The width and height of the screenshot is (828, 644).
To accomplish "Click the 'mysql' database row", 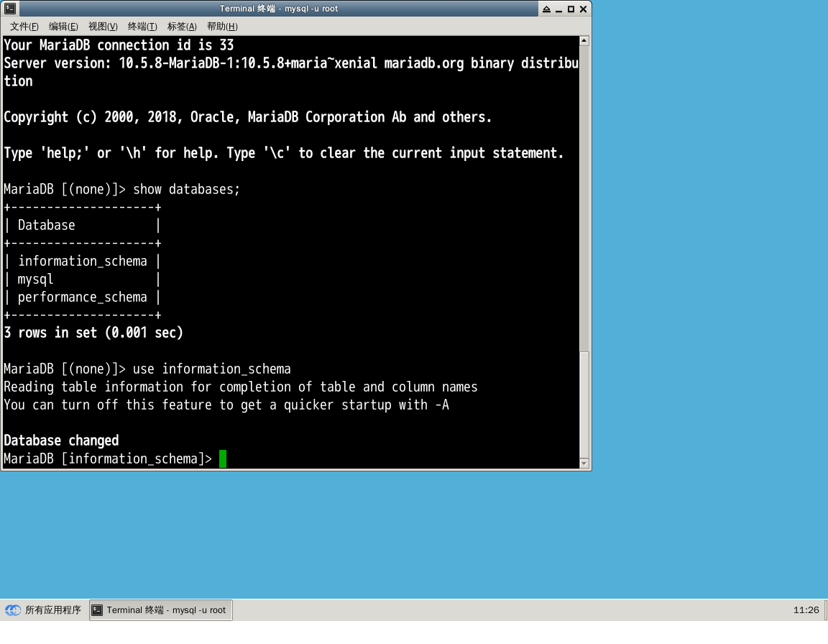I will tap(83, 280).
